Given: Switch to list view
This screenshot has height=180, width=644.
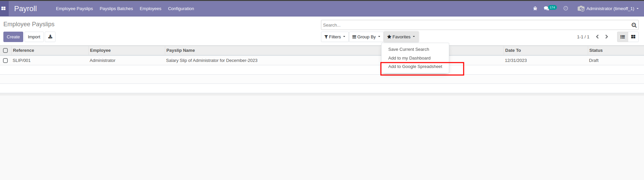Looking at the screenshot, I should point(622,37).
